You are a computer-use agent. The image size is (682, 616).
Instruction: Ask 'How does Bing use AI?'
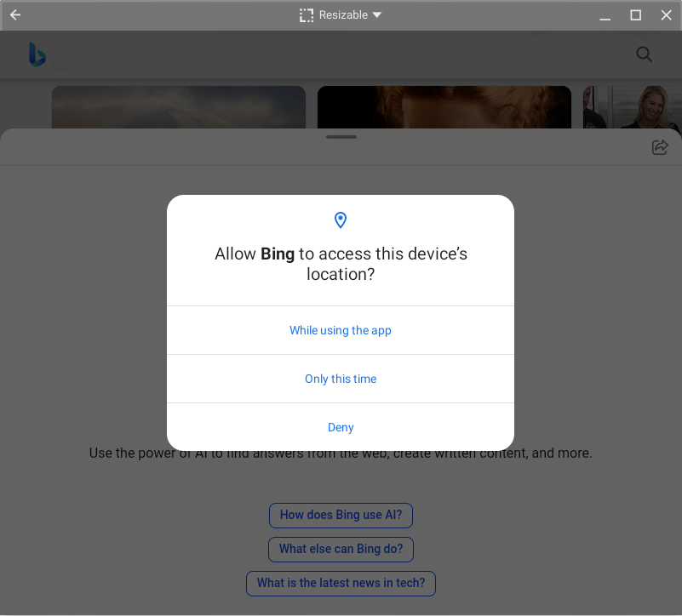[341, 515]
